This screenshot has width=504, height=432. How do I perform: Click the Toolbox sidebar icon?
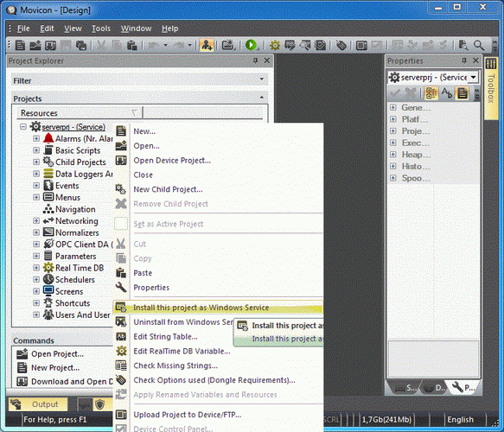pos(491,63)
